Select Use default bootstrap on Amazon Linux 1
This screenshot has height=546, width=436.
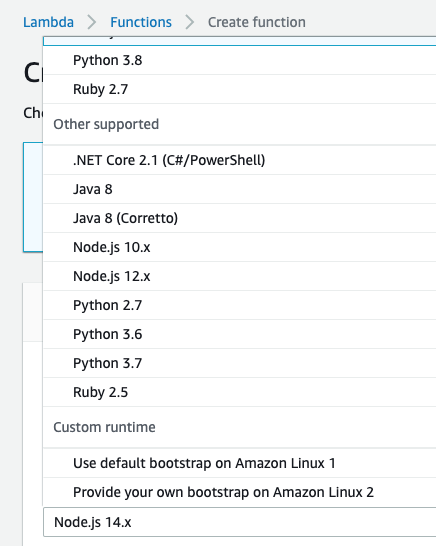coord(240,463)
